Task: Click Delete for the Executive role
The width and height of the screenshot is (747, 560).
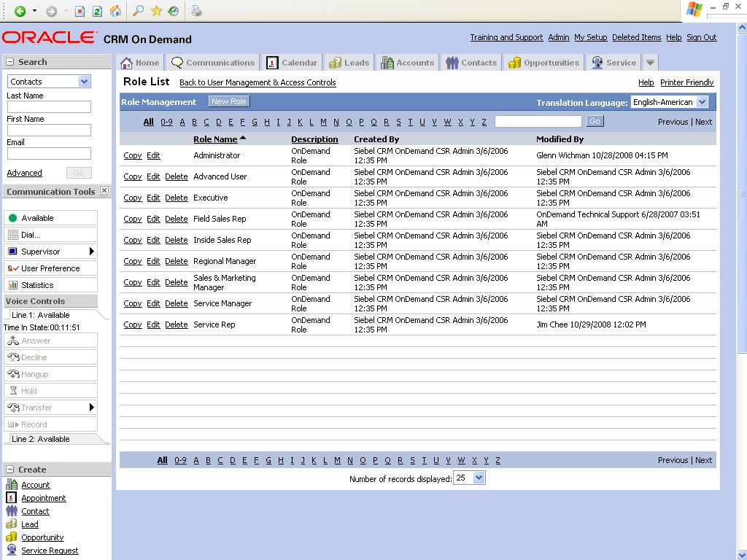Action: [177, 198]
